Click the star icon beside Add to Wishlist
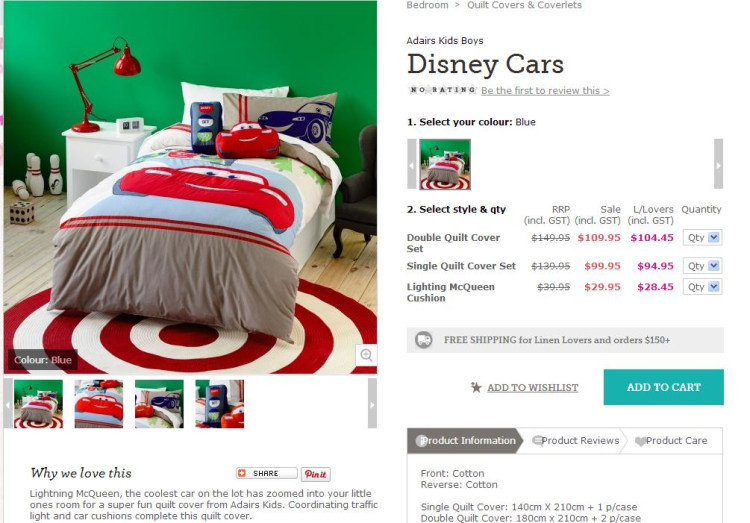Viewport: 750px width, 523px height. click(x=475, y=387)
